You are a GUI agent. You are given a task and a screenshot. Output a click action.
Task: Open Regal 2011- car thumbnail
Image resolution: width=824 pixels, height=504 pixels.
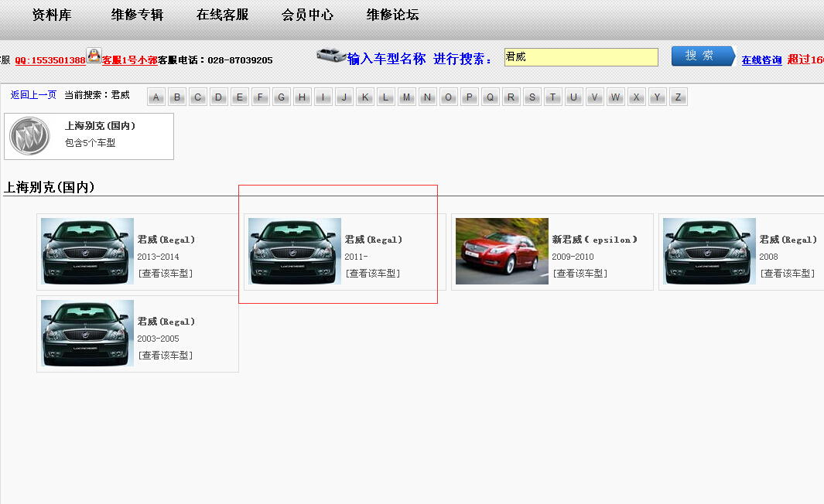295,251
